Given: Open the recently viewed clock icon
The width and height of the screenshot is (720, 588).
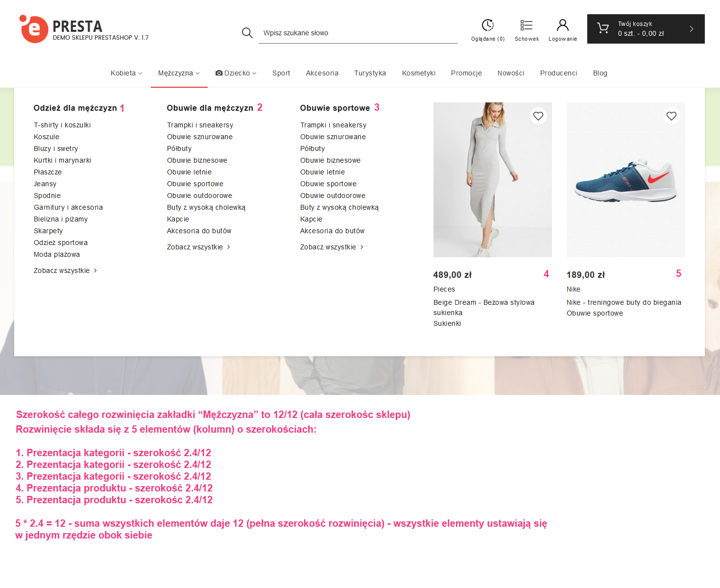Looking at the screenshot, I should coord(487,25).
